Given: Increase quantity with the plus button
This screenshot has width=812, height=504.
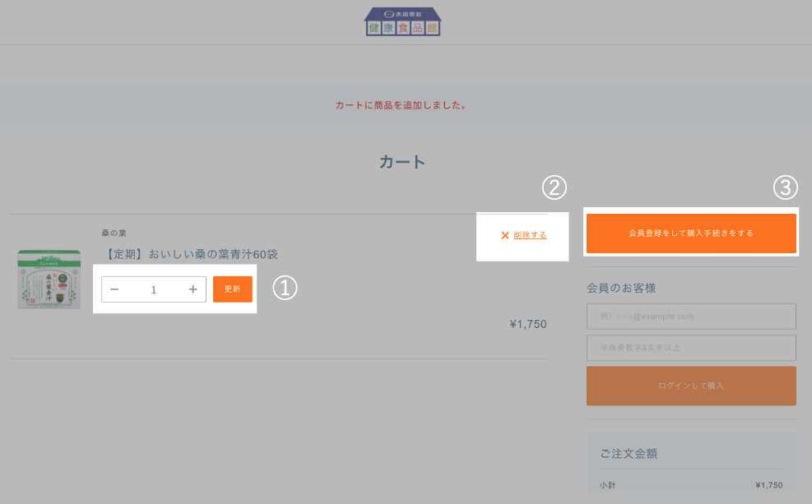Looking at the screenshot, I should 193,289.
